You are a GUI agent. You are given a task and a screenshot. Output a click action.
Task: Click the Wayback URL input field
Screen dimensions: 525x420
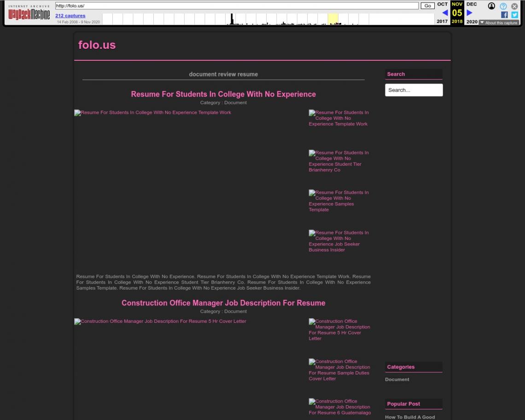[x=237, y=6]
